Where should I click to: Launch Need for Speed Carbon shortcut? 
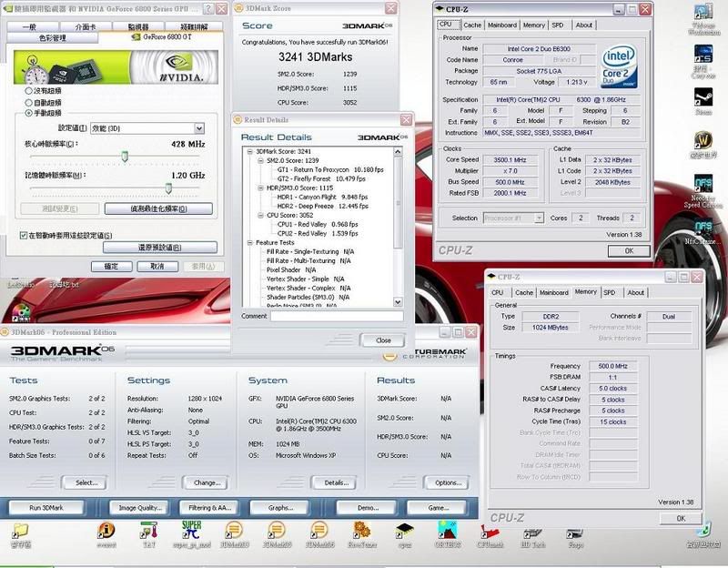coord(703,190)
